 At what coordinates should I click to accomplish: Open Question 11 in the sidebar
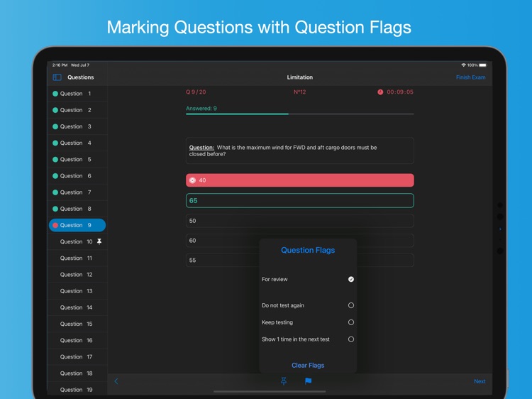click(77, 258)
